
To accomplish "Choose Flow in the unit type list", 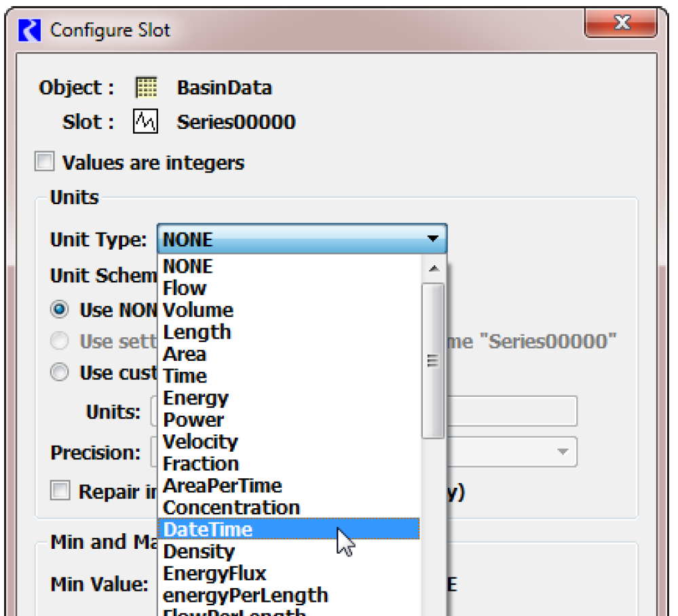I will coord(185,288).
